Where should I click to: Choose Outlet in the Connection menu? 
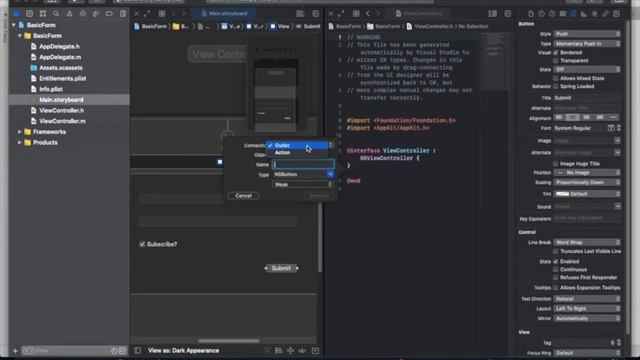coord(296,145)
